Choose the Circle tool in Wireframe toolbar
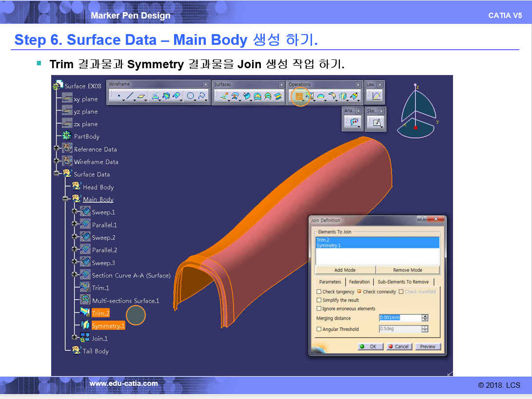 [190, 96]
